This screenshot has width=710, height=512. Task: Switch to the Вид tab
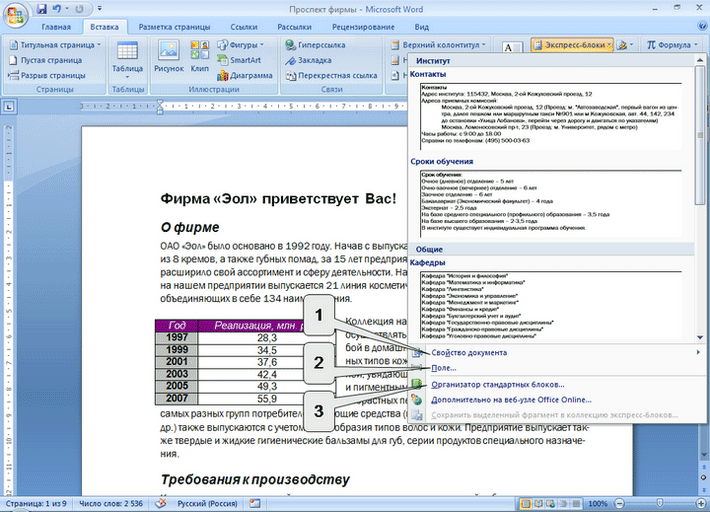click(422, 27)
